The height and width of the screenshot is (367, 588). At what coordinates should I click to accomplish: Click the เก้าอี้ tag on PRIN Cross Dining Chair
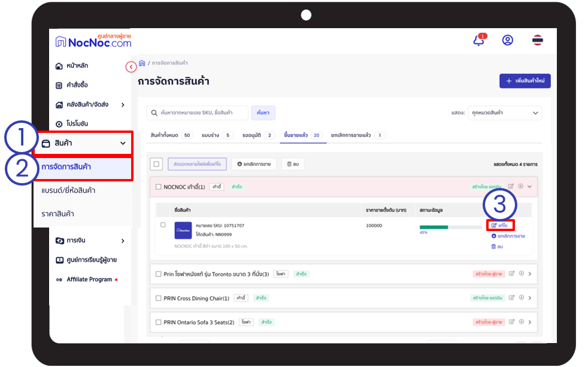tap(240, 298)
